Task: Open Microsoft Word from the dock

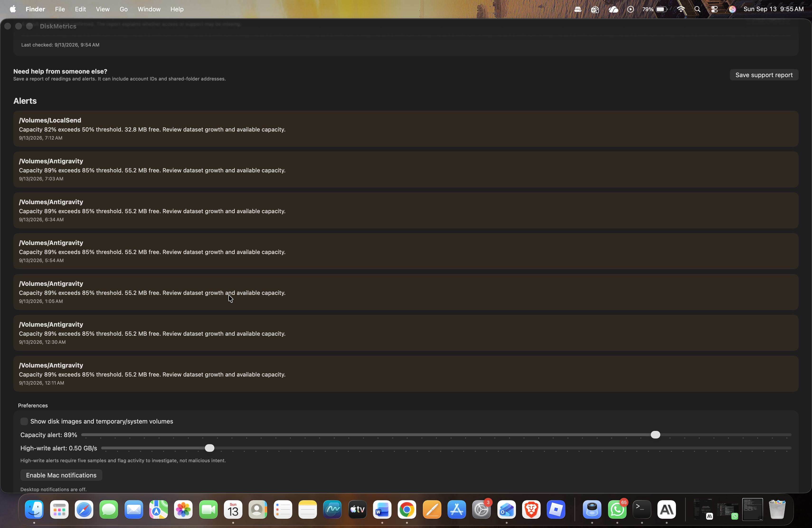Action: pos(382,509)
